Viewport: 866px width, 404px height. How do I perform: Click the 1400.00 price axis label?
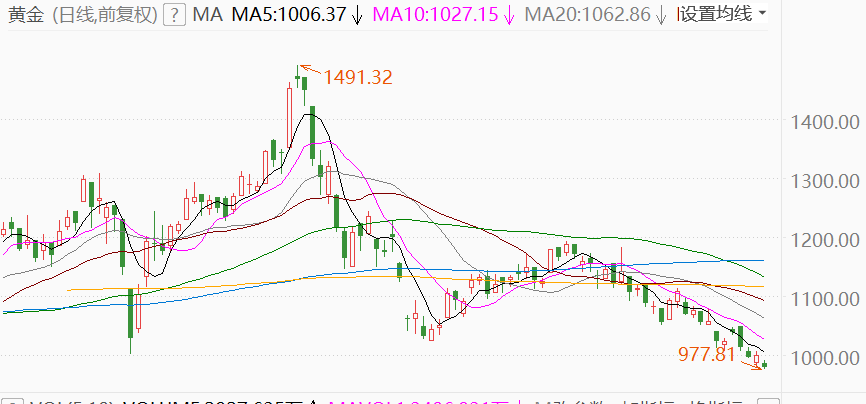pos(825,121)
